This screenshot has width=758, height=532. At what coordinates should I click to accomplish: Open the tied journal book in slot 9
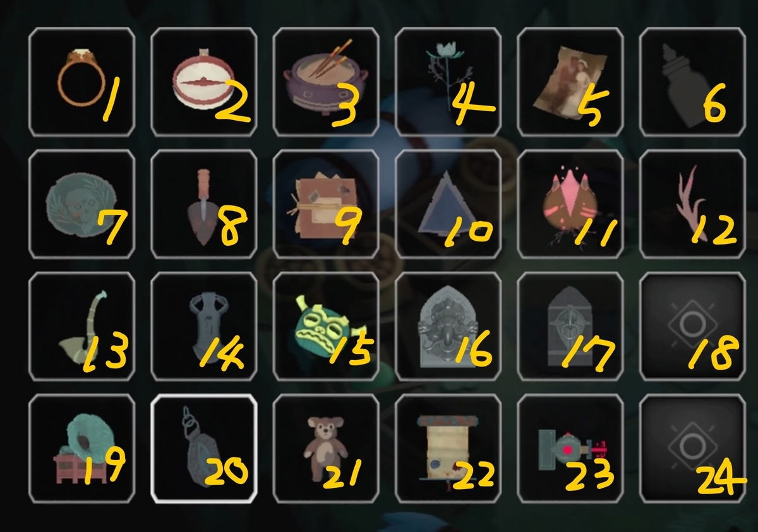[326, 204]
